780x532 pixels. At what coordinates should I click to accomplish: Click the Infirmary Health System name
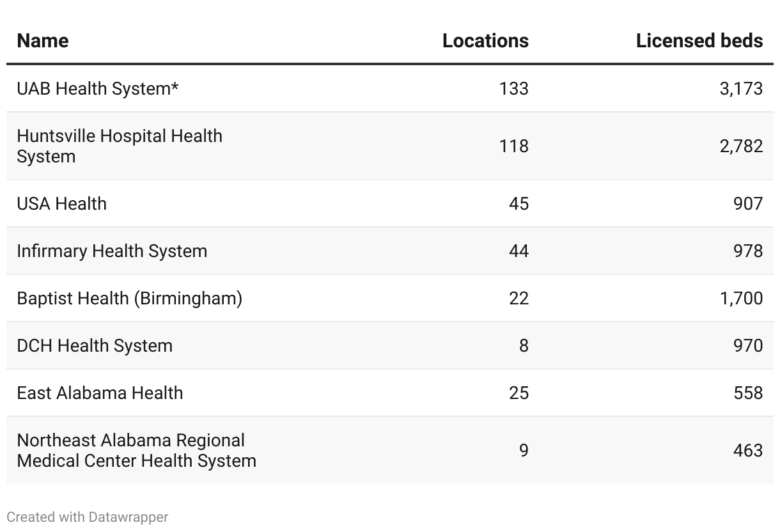click(x=112, y=251)
